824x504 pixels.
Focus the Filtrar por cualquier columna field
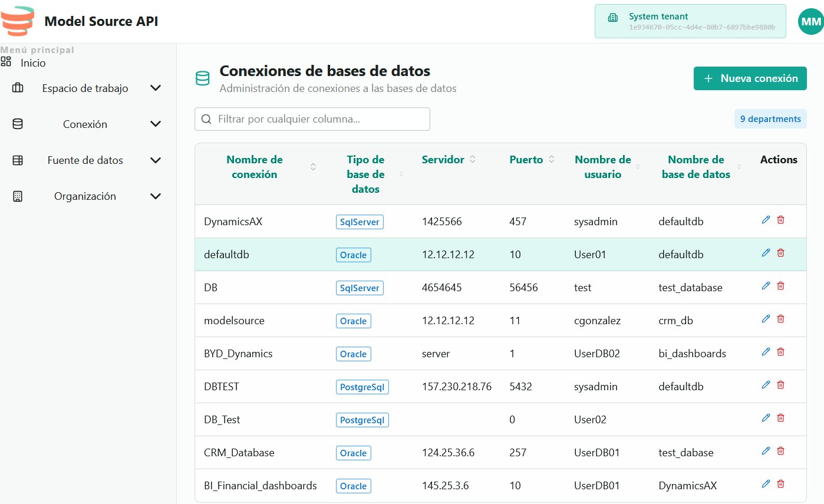312,118
